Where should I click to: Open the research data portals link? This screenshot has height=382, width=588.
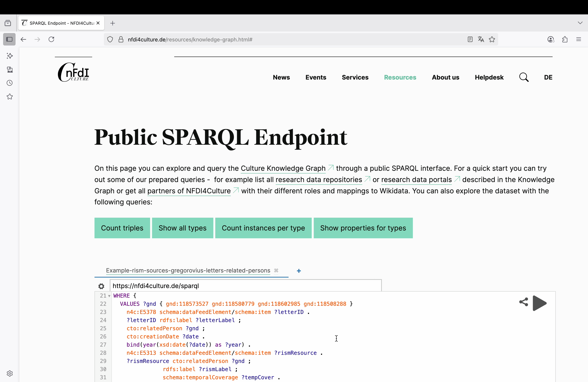click(x=416, y=180)
